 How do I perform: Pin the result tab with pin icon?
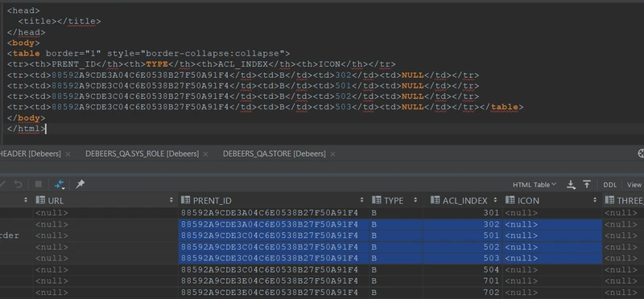click(x=80, y=184)
